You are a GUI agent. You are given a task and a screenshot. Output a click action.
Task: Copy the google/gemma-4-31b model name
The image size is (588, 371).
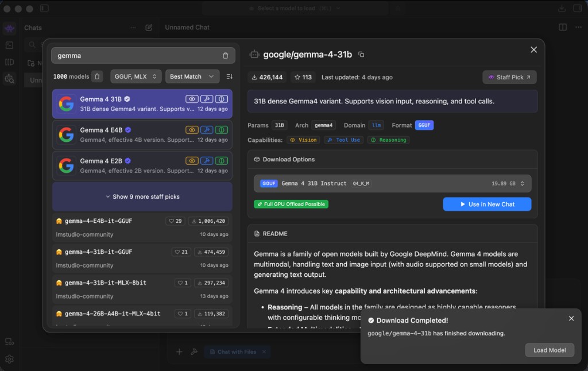tap(361, 55)
